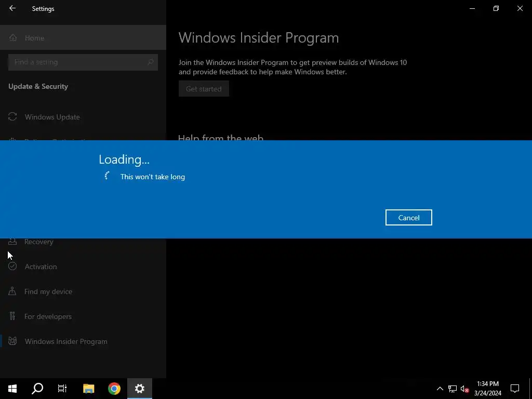Screen dimensions: 532x399
Task: Open Home in Settings sidebar
Action: click(x=83, y=37)
